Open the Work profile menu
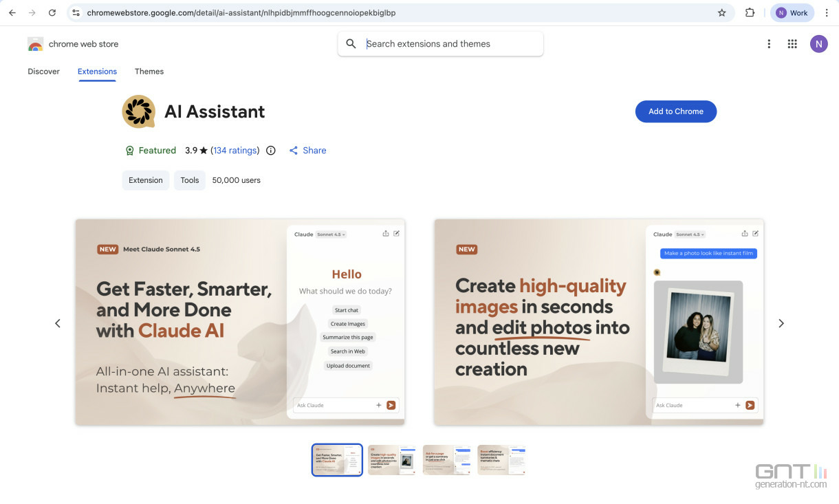Viewport: 839px width, 504px height. (792, 12)
